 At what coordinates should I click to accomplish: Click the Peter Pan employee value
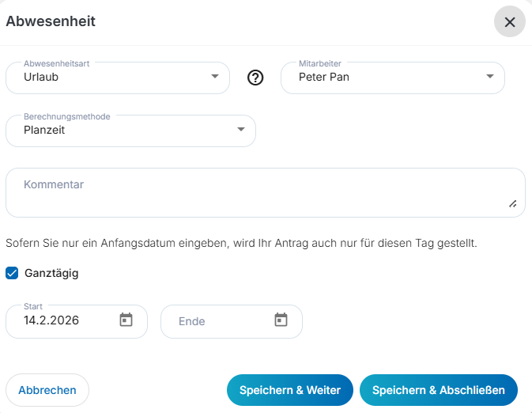(x=324, y=78)
